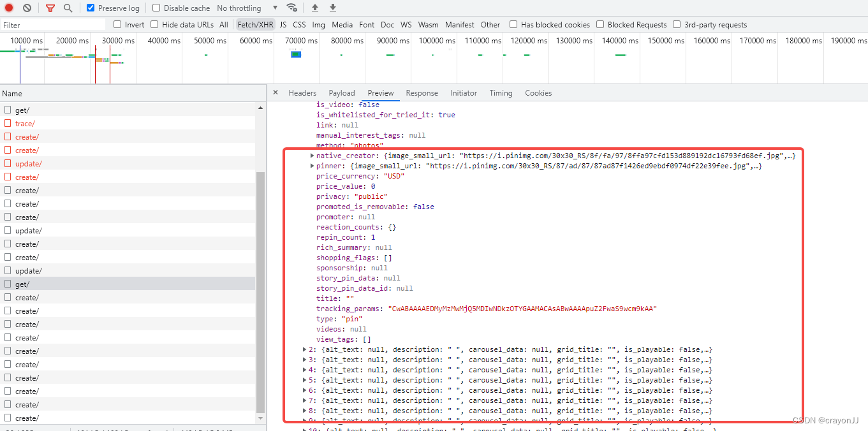Image resolution: width=868 pixels, height=431 pixels.
Task: Select the trace/ request row
Action: pyautogui.click(x=128, y=124)
